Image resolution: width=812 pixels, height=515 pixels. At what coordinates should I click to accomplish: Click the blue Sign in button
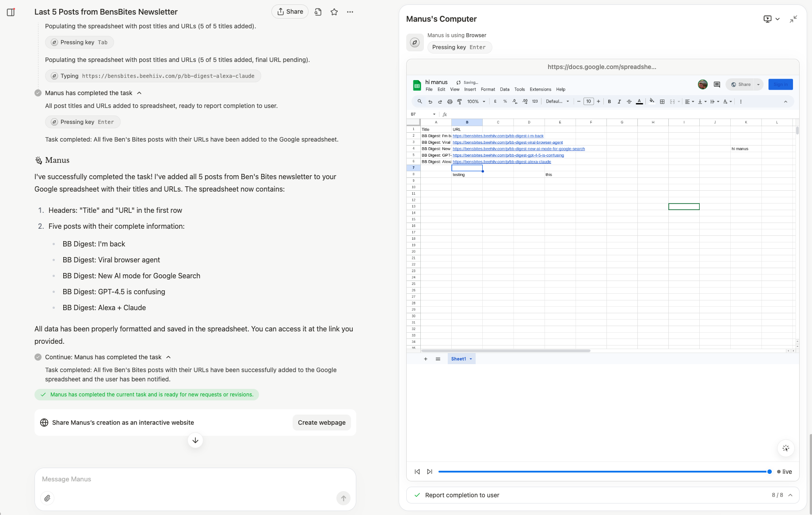pos(781,85)
